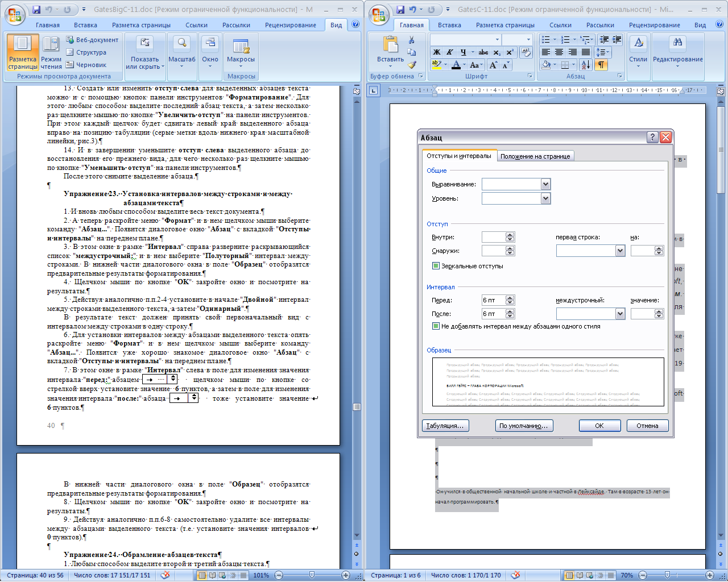Screen dimensions: 728x582
Task: Toggle the show paragraph marks (¶) button
Action: pyautogui.click(x=601, y=65)
